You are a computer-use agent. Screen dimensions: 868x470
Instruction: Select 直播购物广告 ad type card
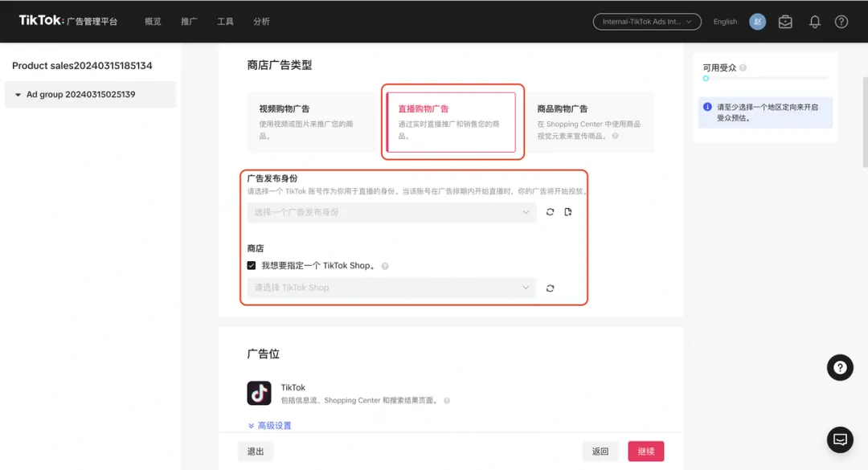point(451,122)
